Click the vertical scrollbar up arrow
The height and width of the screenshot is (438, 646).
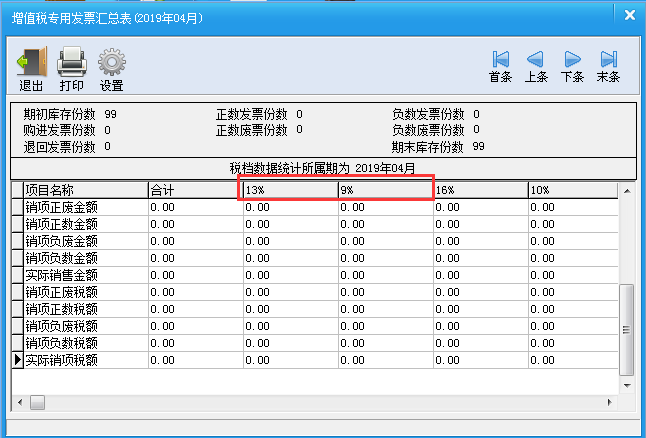pyautogui.click(x=628, y=188)
